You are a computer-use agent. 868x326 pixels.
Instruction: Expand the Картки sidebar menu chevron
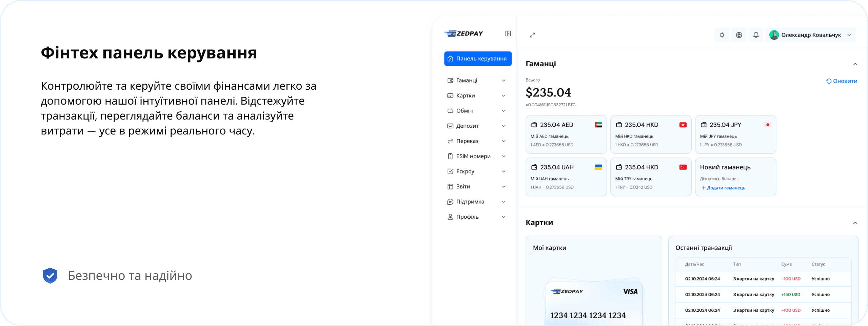pos(504,96)
